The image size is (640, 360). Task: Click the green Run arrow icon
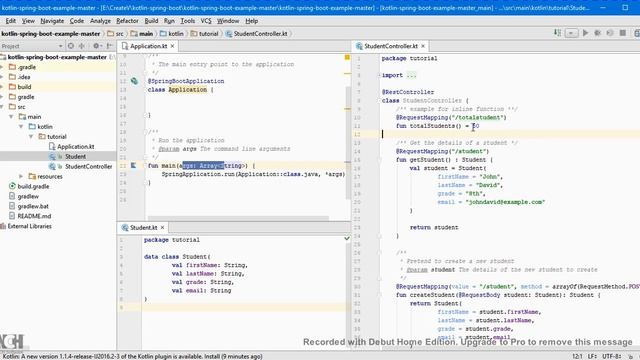[585, 33]
